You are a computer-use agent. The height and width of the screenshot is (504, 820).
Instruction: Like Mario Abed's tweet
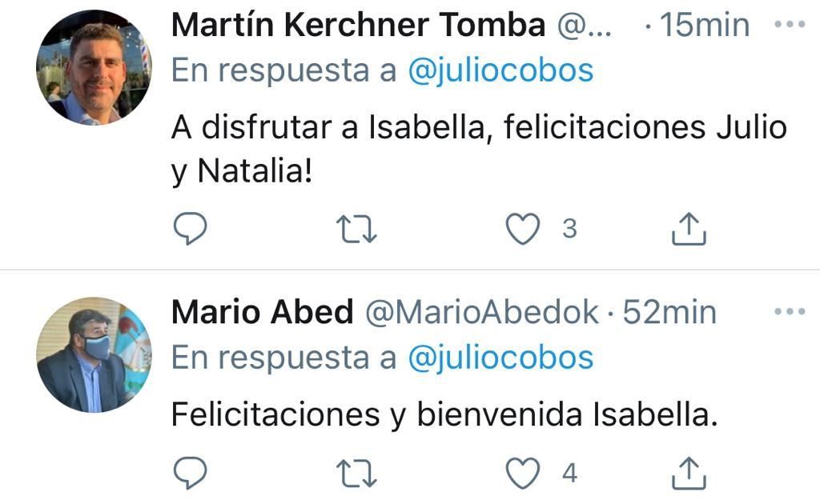pyautogui.click(x=524, y=474)
